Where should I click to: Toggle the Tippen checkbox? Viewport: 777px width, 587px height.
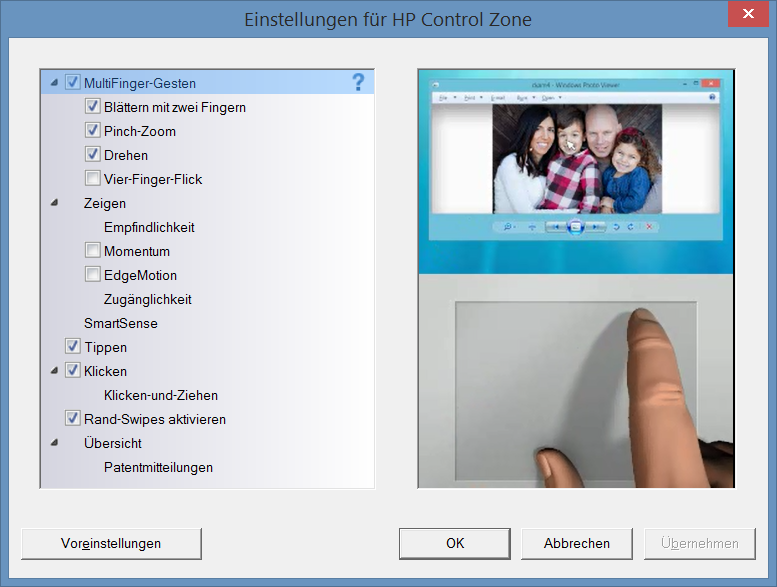tap(72, 346)
